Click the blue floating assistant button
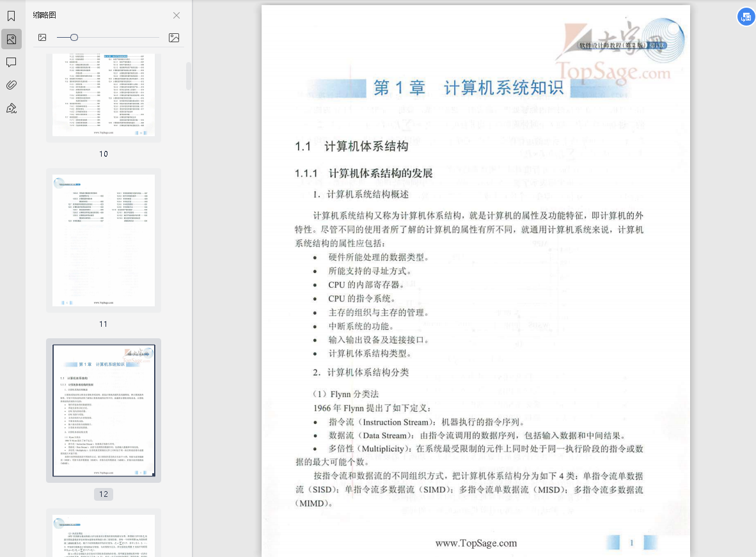 746,17
